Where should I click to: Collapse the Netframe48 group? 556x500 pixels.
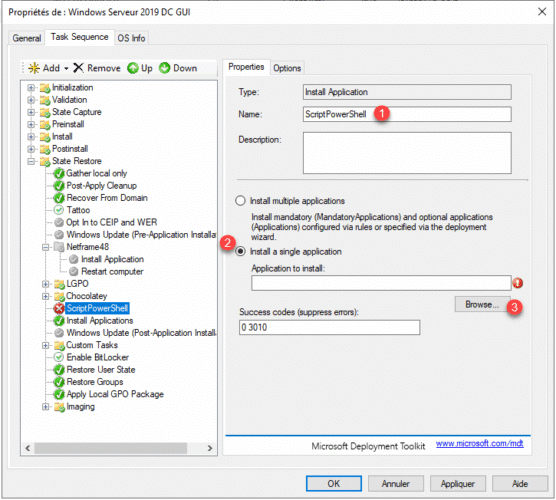(x=45, y=247)
